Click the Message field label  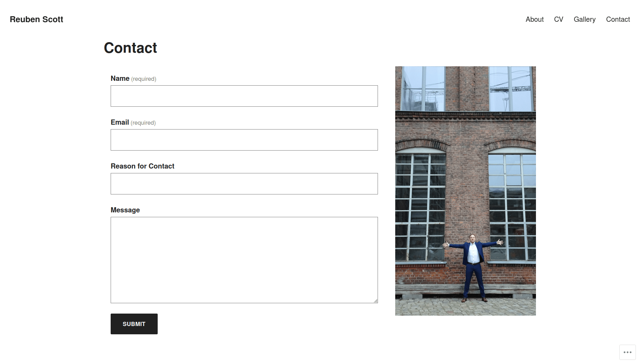pyautogui.click(x=125, y=210)
